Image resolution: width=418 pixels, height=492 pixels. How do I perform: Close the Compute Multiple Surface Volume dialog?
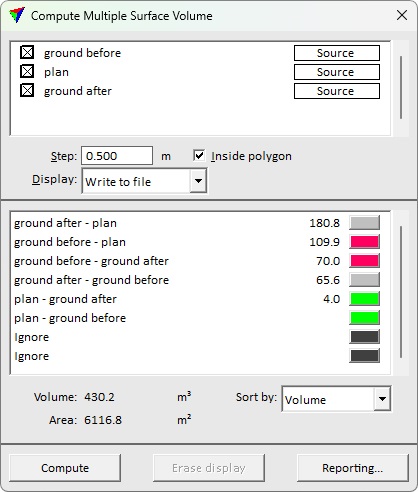402,15
